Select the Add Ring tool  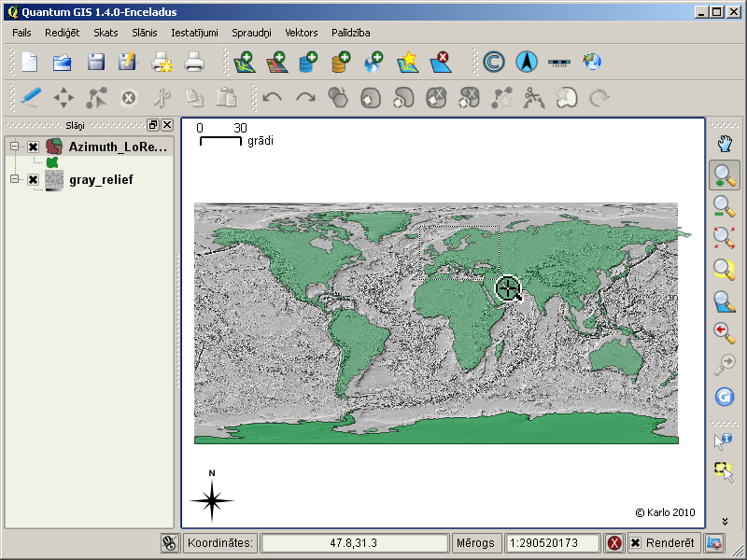pos(371,98)
